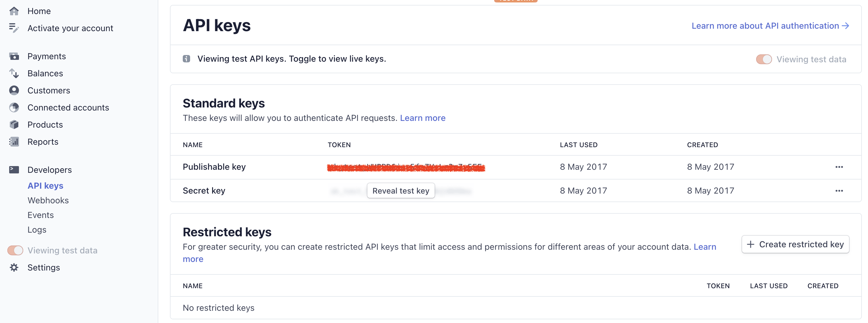This screenshot has width=868, height=323.
Task: Click TOKEN column header in Standard keys
Action: pyautogui.click(x=339, y=145)
